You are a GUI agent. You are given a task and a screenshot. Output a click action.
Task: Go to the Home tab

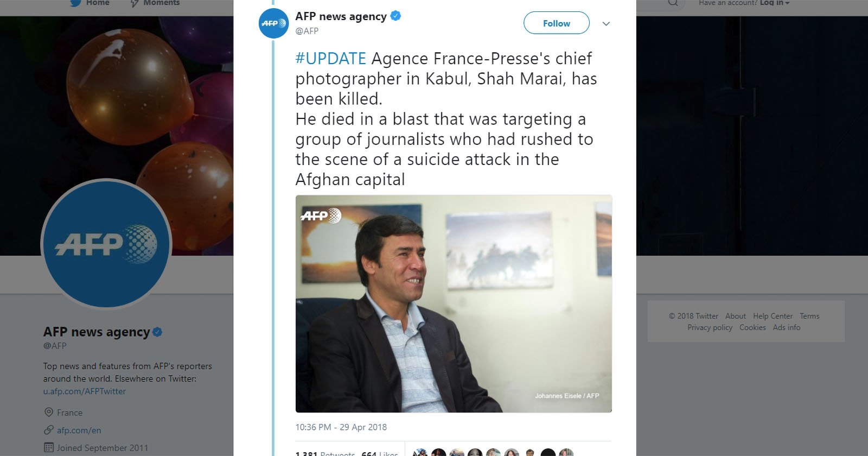click(90, 3)
